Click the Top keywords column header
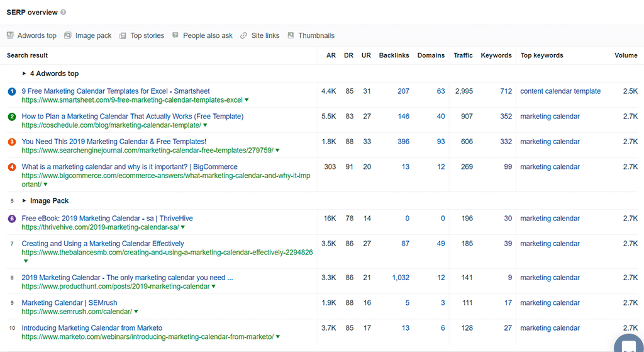This screenshot has width=644, height=352. pyautogui.click(x=542, y=55)
